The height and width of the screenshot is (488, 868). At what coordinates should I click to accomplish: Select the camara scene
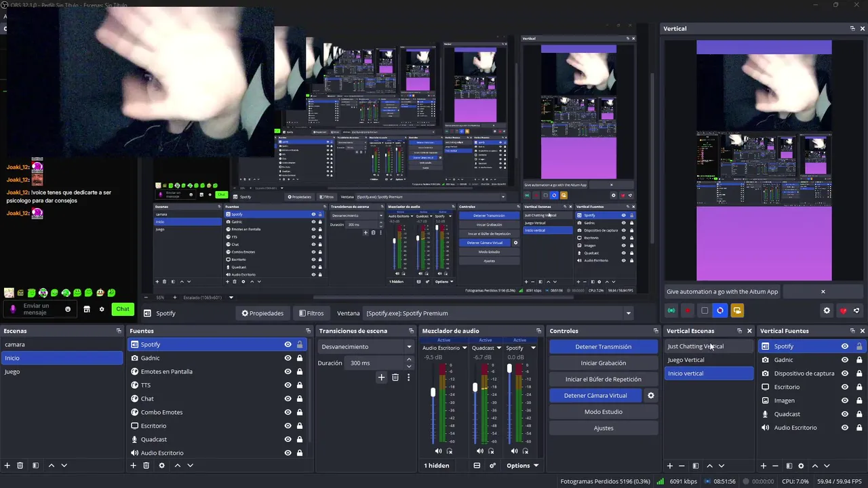pos(62,344)
